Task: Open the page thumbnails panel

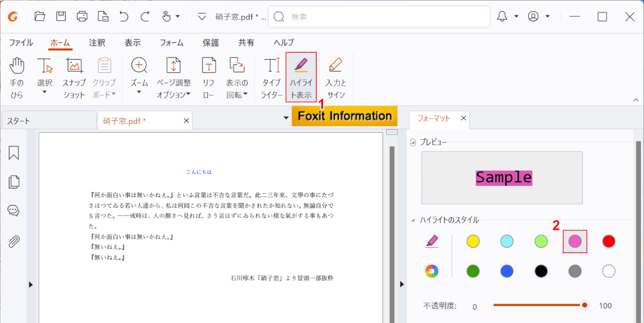Action: point(14,182)
